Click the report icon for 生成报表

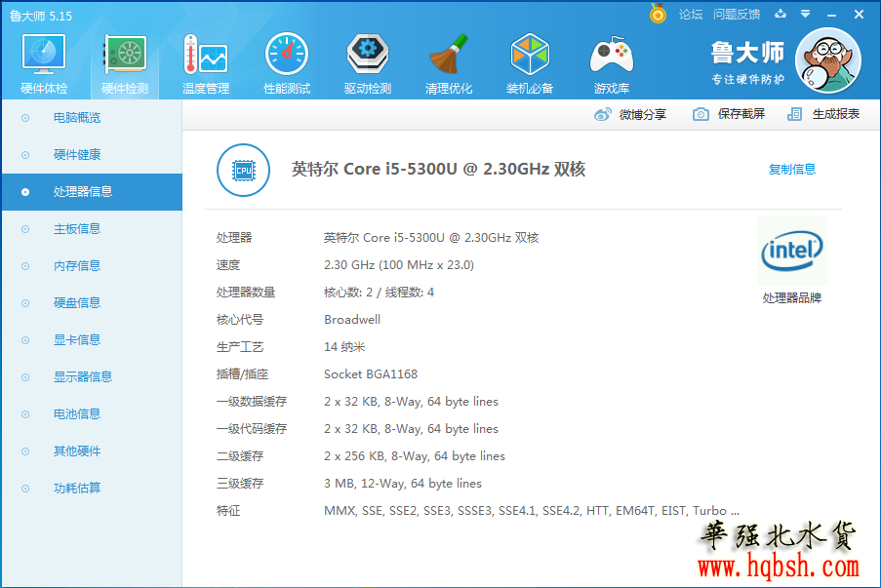794,114
